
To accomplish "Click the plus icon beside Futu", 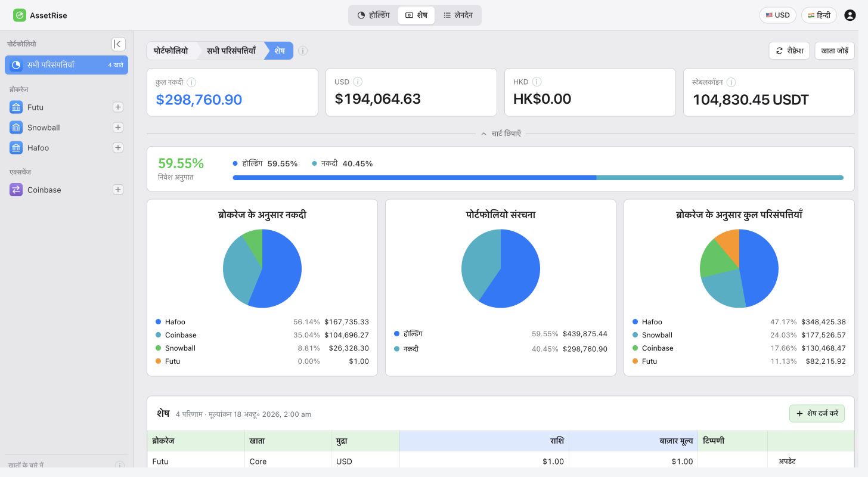I will coord(118,107).
